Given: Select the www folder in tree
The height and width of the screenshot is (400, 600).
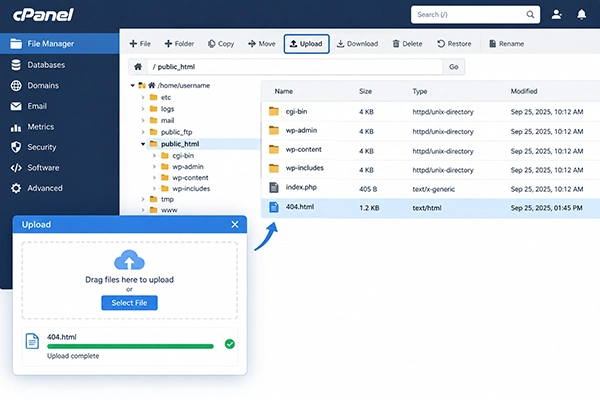Looking at the screenshot, I should [x=169, y=210].
